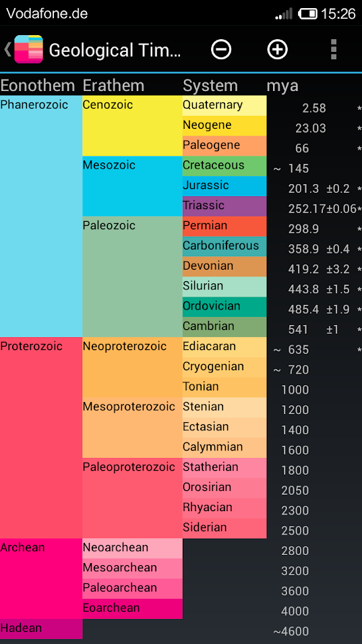
Task: Tap the Ediacaran system cell
Action: (x=224, y=347)
